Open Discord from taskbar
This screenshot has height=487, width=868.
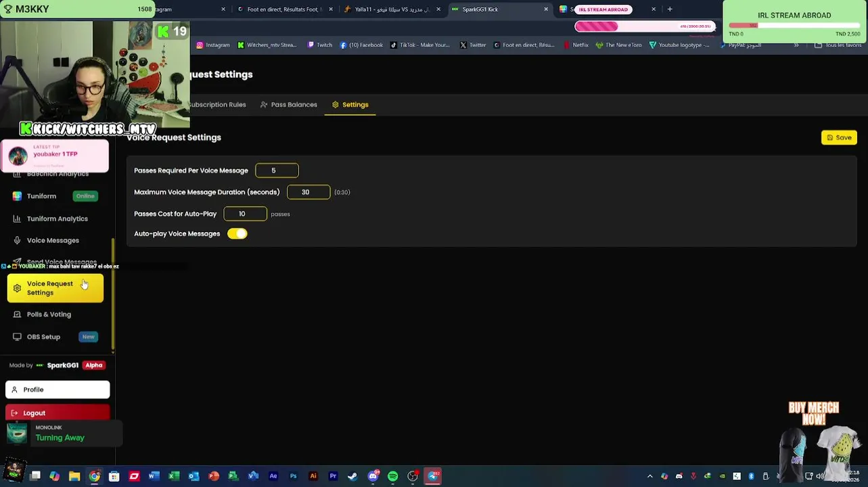tap(373, 476)
